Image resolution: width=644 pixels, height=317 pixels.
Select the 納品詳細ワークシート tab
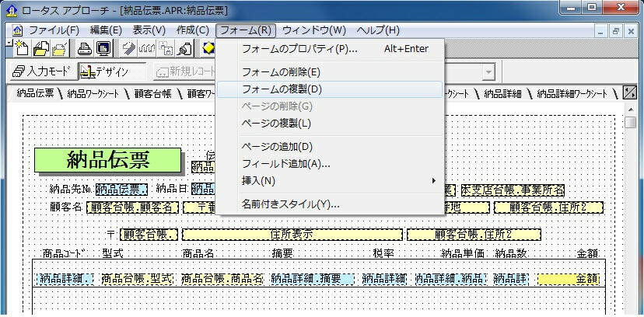coord(572,94)
